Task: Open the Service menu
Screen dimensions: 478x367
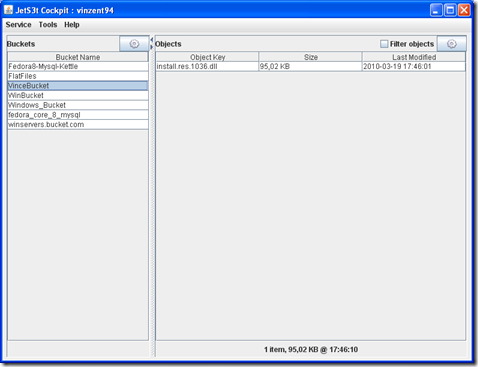Action: (18, 25)
